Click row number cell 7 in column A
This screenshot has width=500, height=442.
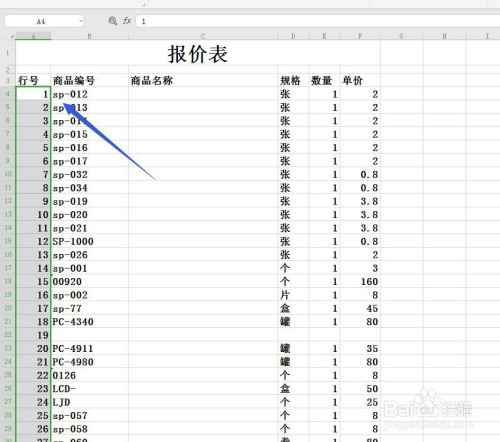coord(33,174)
